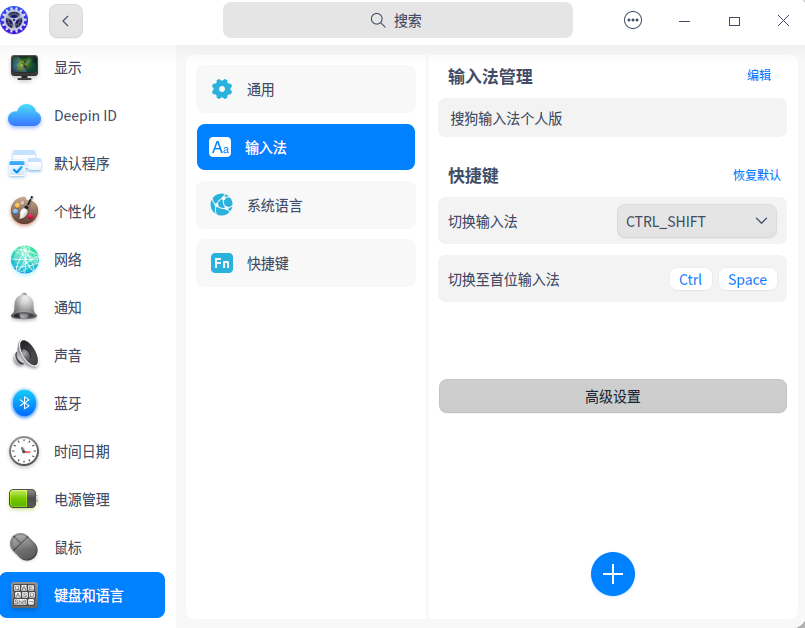805x628 pixels.
Task: Open Deepin ID cloud icon
Action: click(24, 116)
